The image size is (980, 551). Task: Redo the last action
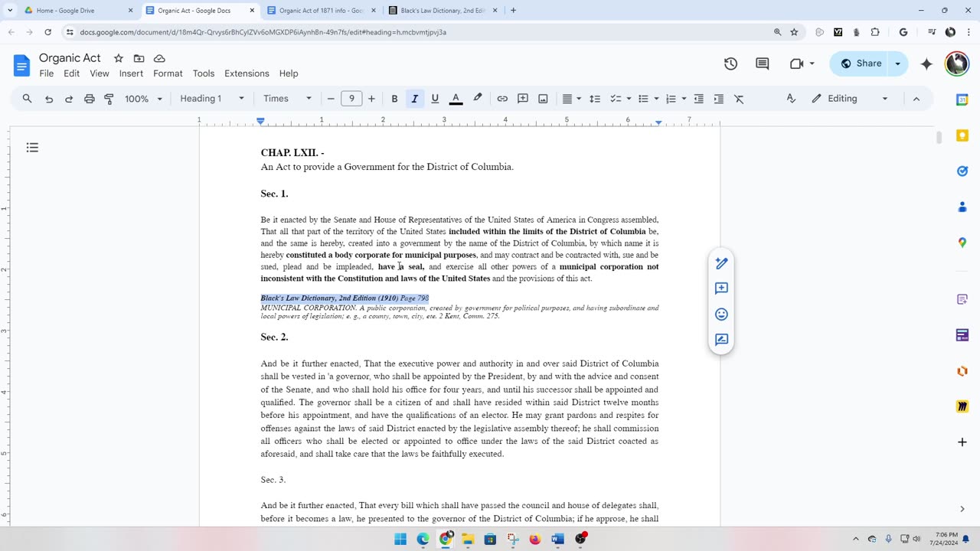(x=69, y=99)
